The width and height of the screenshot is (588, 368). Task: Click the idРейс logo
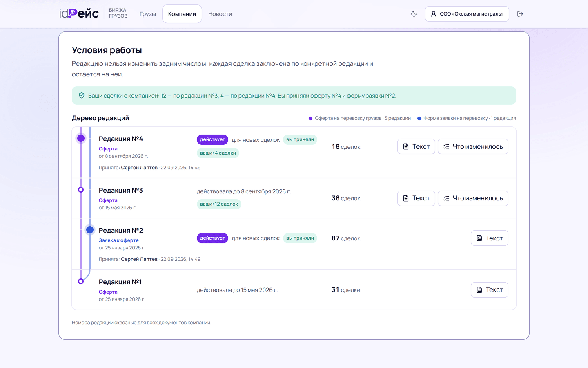(x=79, y=13)
